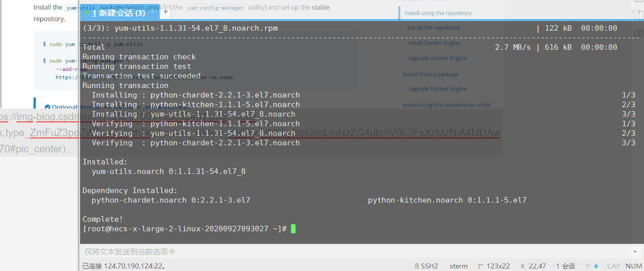Click connection status 已连接 124.70.190.124:22

(x=124, y=266)
